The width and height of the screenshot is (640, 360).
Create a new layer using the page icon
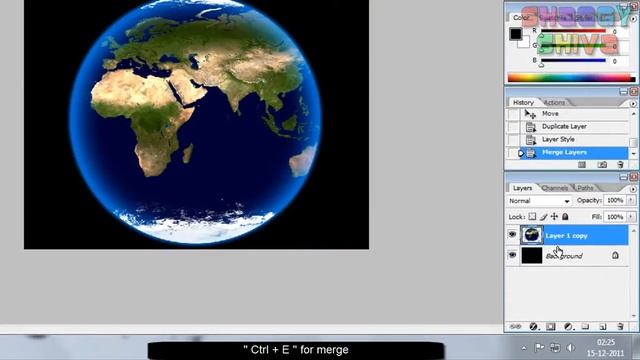click(603, 327)
